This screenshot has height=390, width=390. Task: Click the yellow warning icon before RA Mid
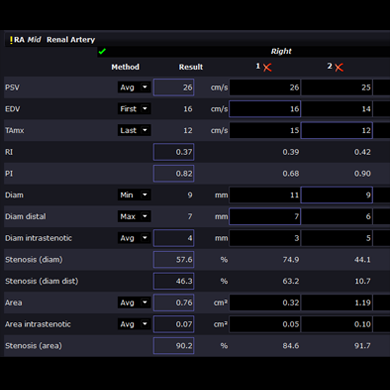(11, 40)
